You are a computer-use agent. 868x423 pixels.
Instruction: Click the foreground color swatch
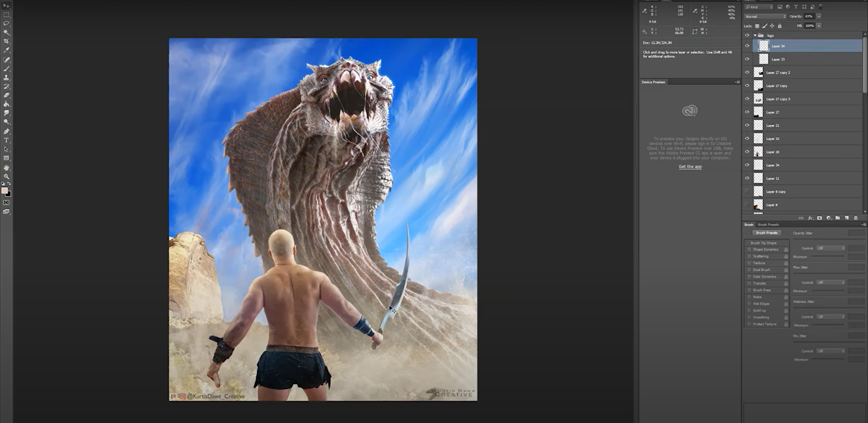5,190
